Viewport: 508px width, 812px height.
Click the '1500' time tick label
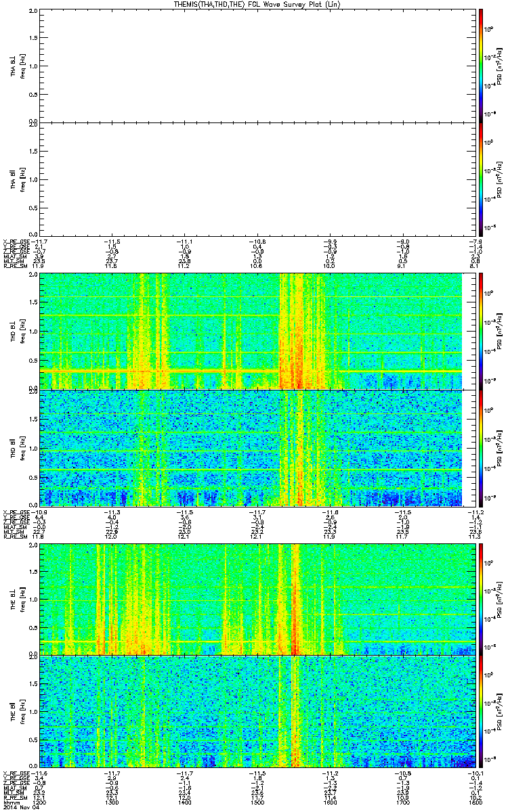point(257,803)
